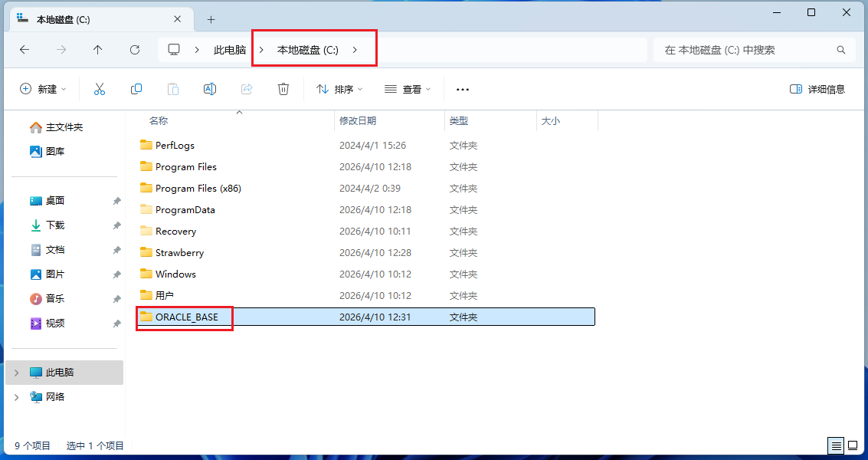Click the Delete trash icon

point(283,89)
